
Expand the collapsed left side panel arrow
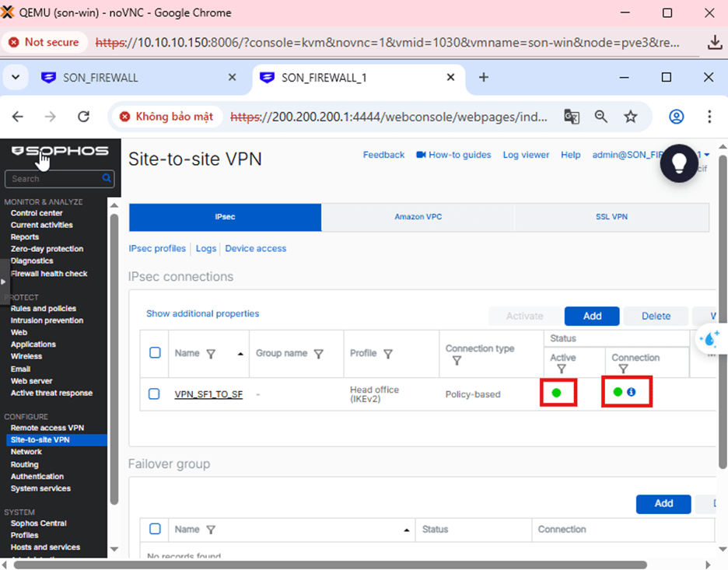click(x=4, y=282)
